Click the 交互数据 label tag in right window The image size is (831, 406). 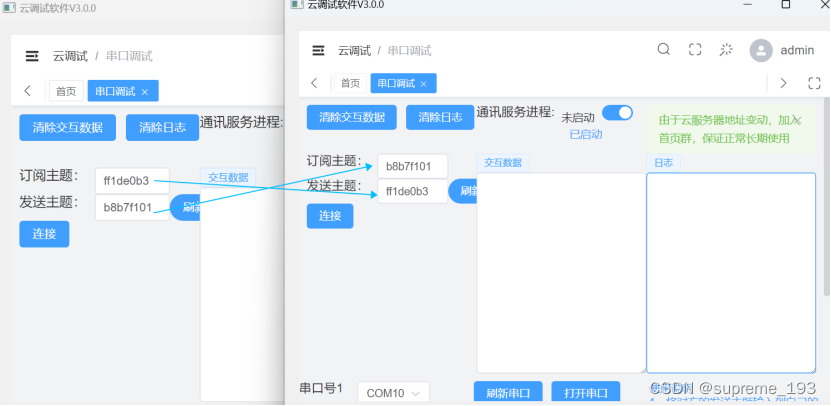pyautogui.click(x=502, y=163)
